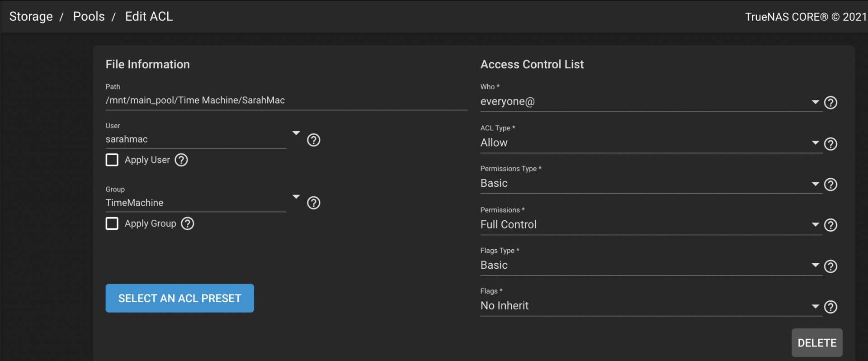The image size is (868, 361).
Task: Click the Select an ACL Preset button
Action: (179, 299)
